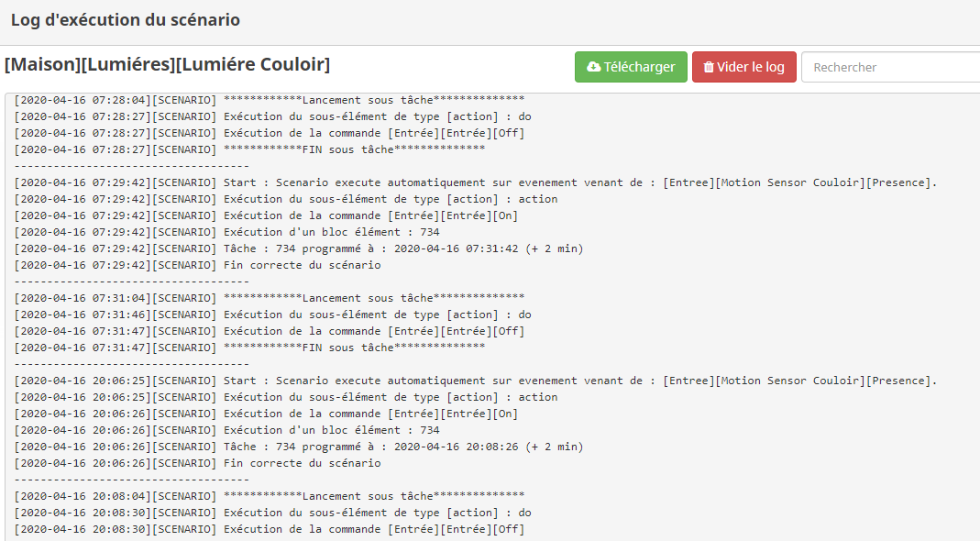Image resolution: width=980 pixels, height=541 pixels.
Task: Click the 20:06:26 Fin correcte du scénario line
Action: click(x=197, y=463)
